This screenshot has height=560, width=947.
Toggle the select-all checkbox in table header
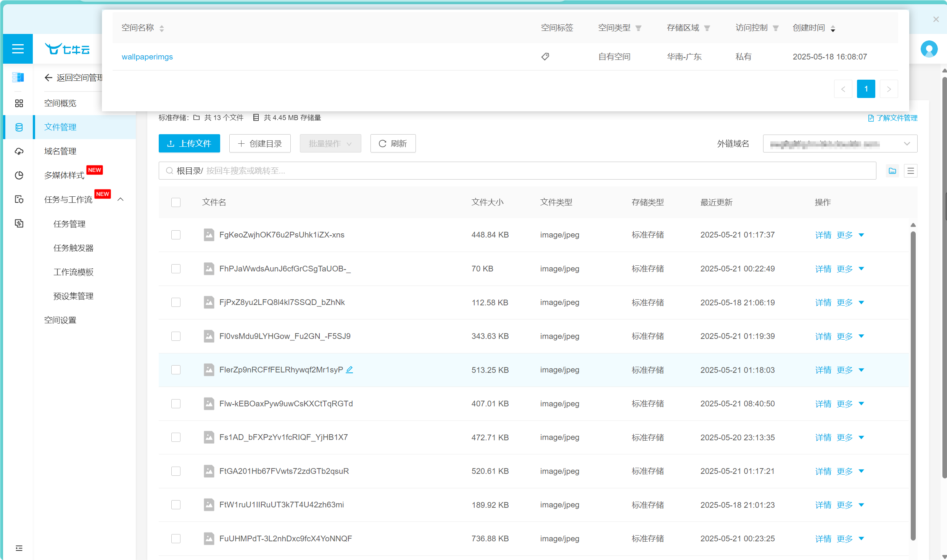176,202
